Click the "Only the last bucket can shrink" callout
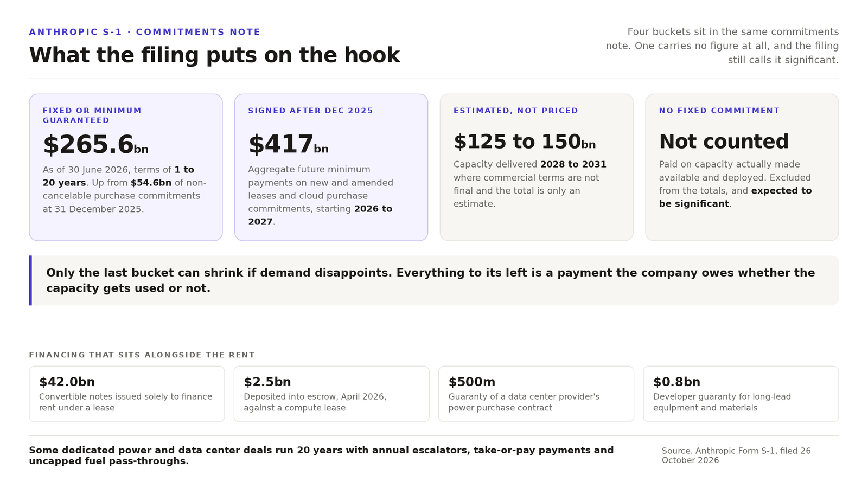The height and width of the screenshot is (488, 868). [434, 280]
